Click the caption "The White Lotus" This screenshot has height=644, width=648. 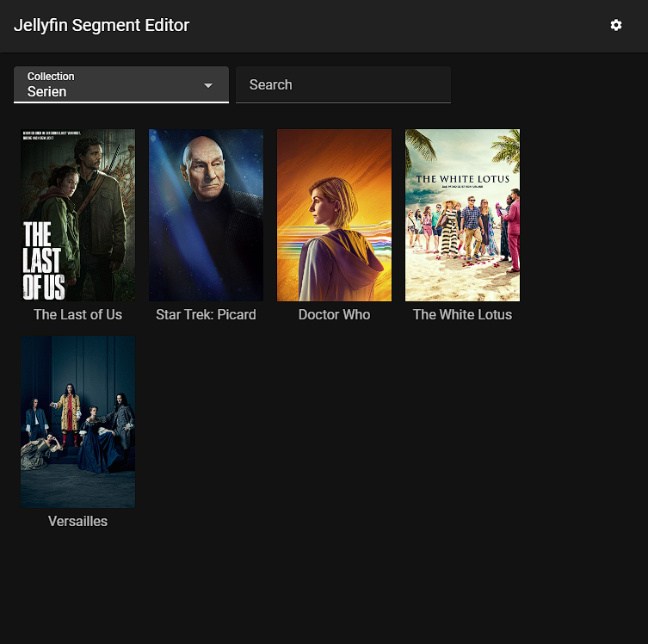click(462, 314)
